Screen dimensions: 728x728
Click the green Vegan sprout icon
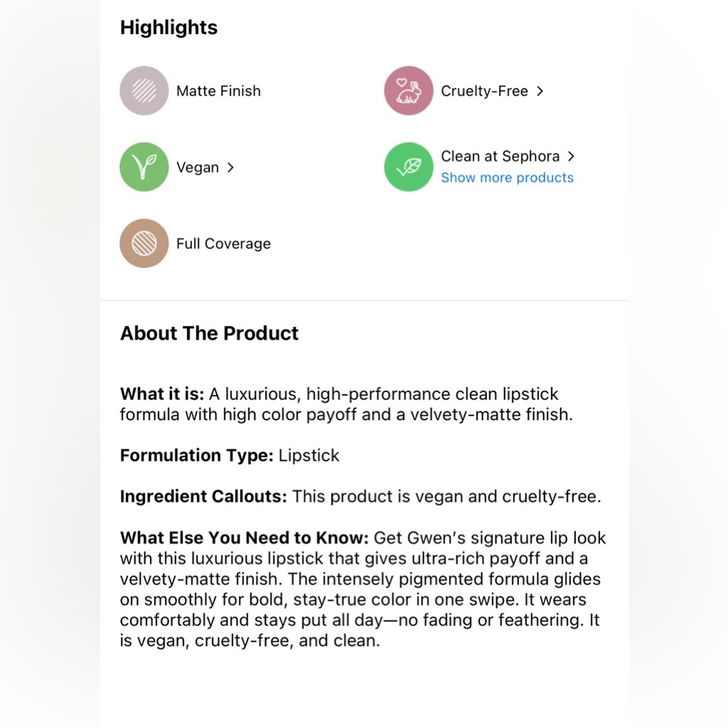click(x=144, y=167)
